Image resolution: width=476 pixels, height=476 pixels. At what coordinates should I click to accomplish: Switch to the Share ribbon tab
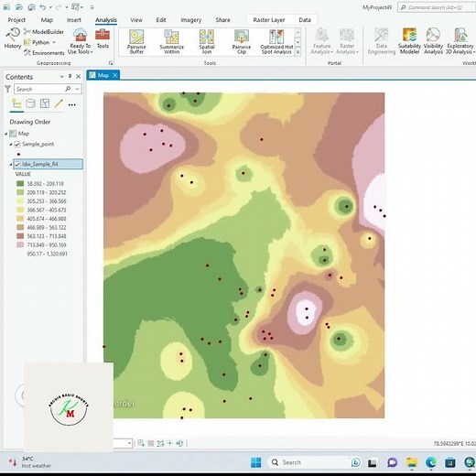point(222,20)
